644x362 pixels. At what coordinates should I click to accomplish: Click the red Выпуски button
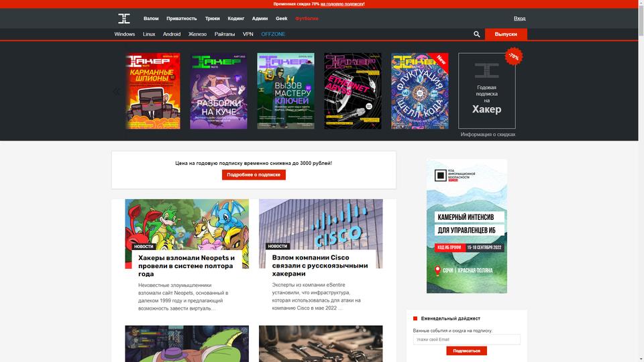pyautogui.click(x=506, y=34)
